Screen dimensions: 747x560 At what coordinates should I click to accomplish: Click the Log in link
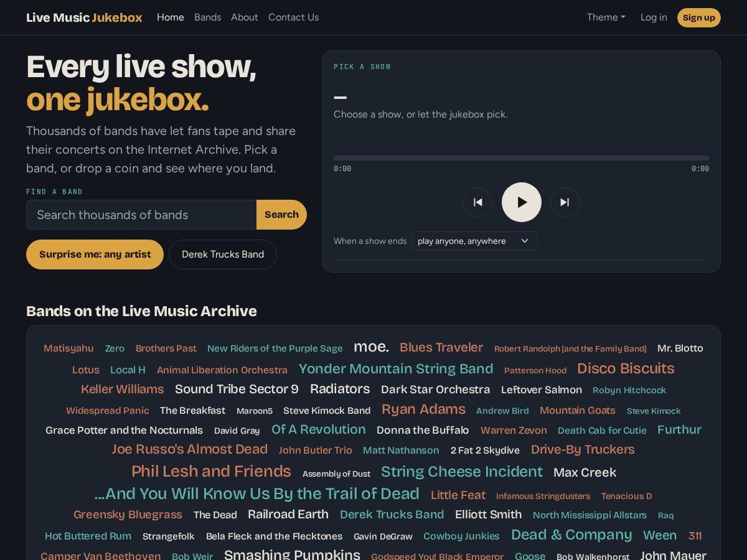(x=654, y=17)
